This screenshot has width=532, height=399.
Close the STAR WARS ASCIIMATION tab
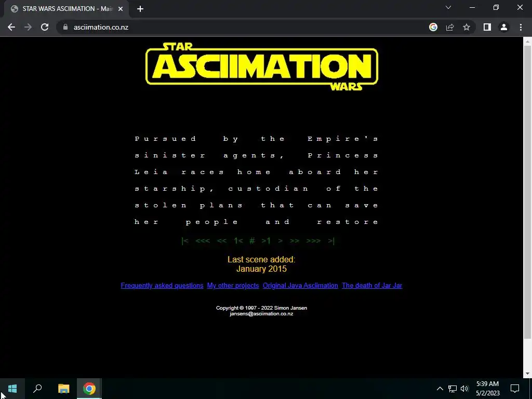click(121, 9)
